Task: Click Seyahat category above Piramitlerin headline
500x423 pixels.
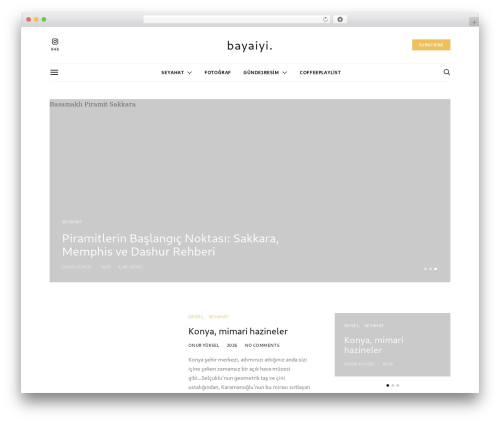Action: [72, 222]
